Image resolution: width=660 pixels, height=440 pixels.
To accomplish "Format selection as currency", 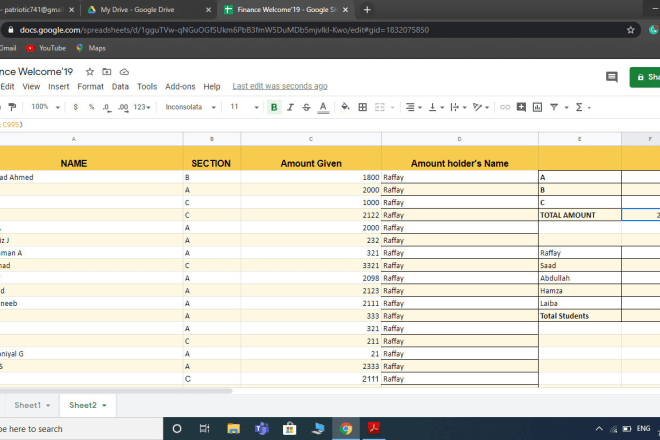I will pos(76,106).
